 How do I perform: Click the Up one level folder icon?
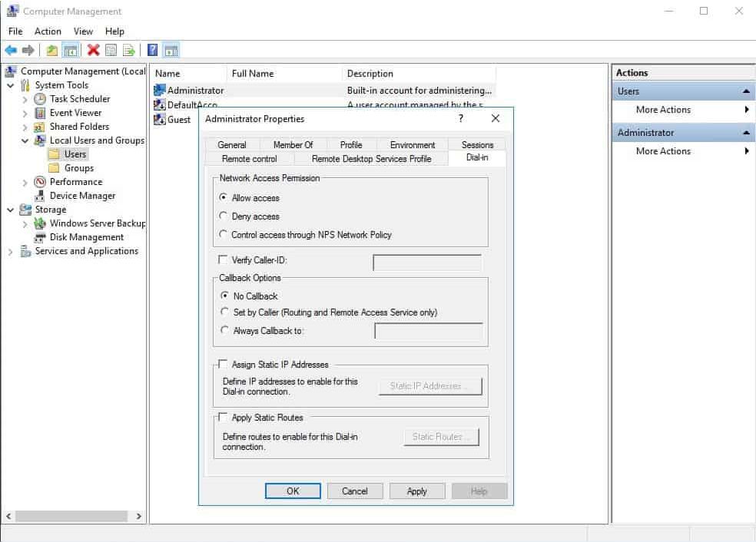click(52, 50)
